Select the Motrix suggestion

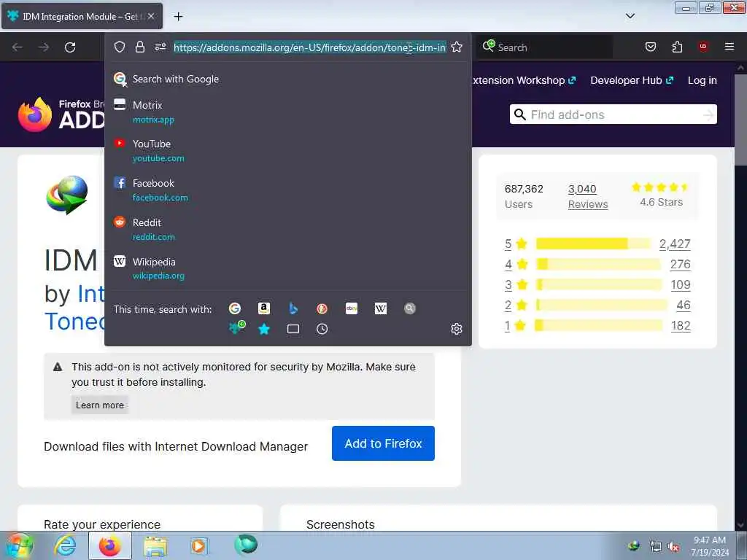pos(287,112)
